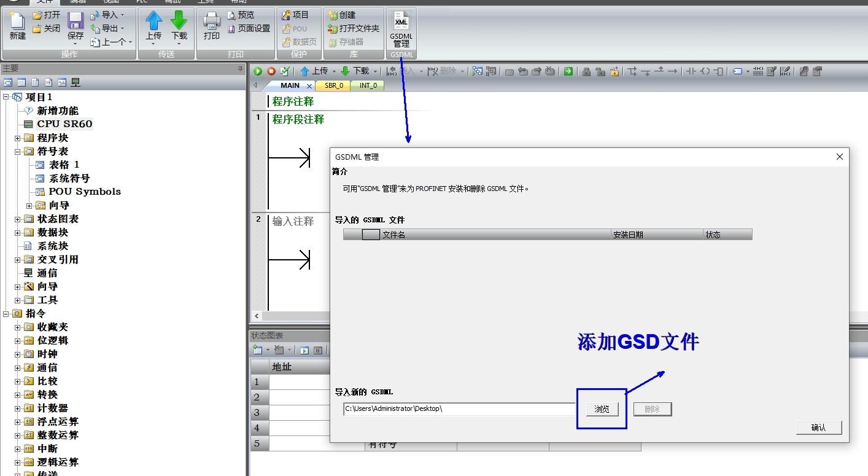This screenshot has height=476, width=868.
Task: Collapse the 项目1 tree node
Action: point(6,97)
